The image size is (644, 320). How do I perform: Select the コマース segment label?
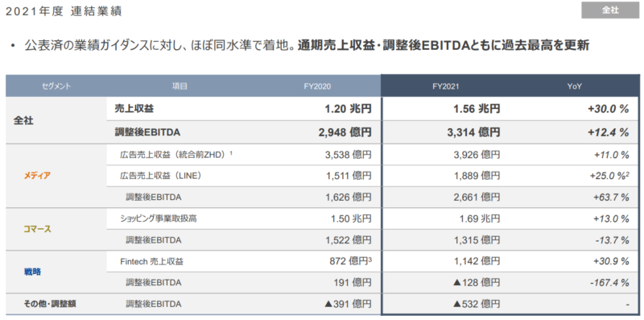tap(38, 229)
